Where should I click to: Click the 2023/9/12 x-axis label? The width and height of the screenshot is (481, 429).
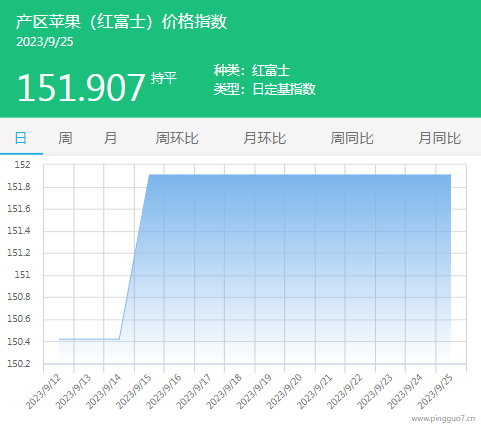(x=44, y=391)
